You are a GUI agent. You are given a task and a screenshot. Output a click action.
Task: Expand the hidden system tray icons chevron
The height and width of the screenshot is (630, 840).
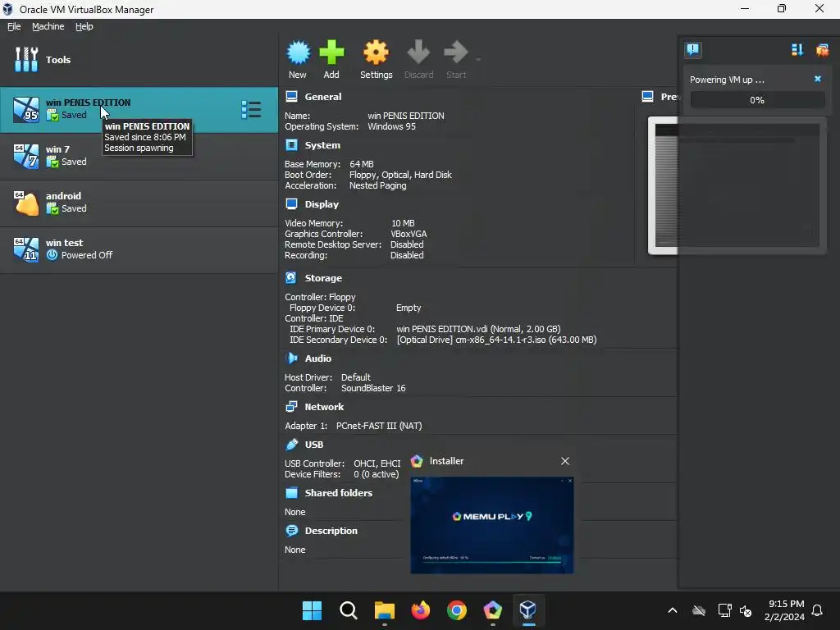point(673,610)
